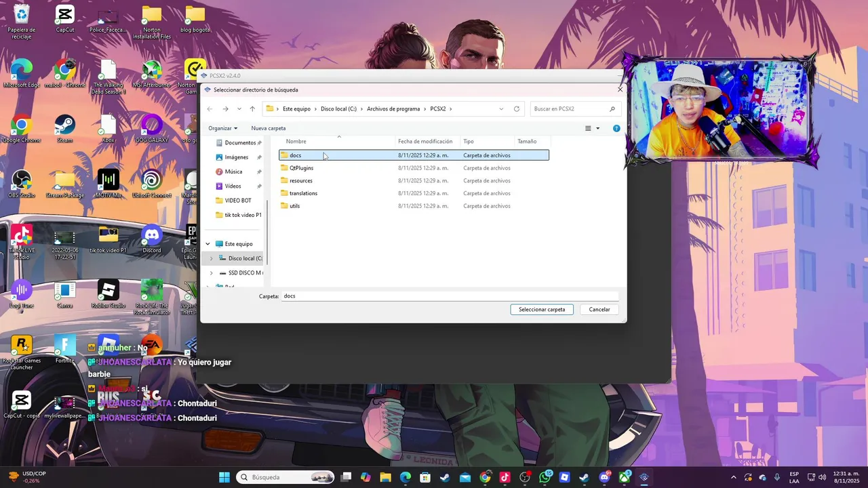
Task: Select the Stream Package desktop folder
Action: (65, 184)
